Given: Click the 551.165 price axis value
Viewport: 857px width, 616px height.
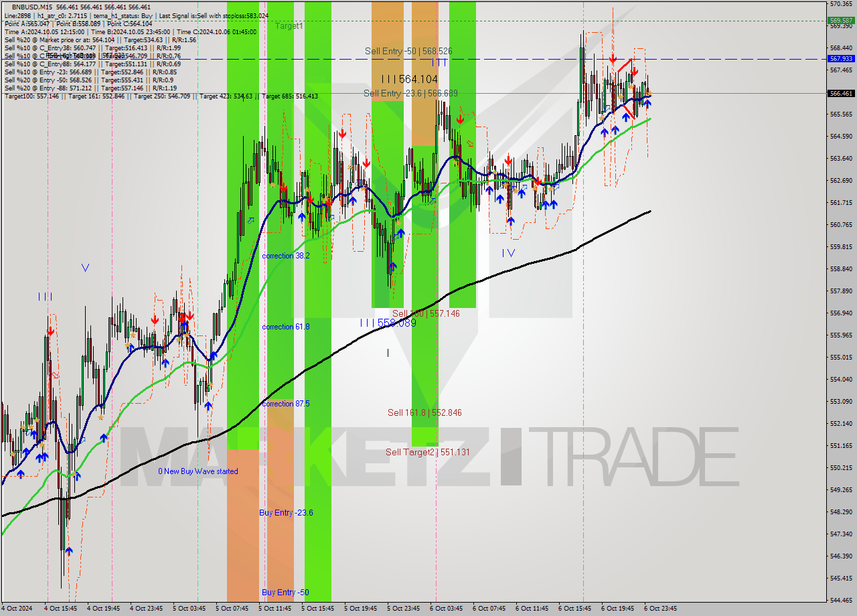Looking at the screenshot, I should point(841,446).
